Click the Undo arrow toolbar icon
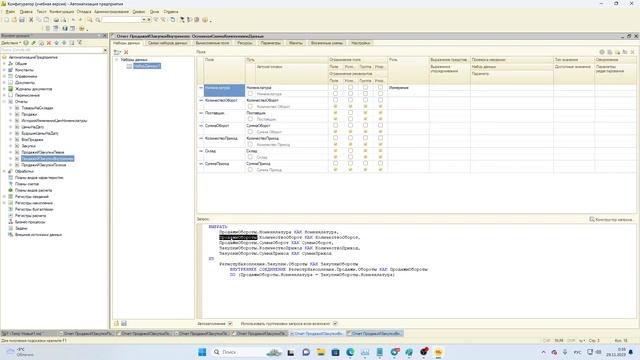The image size is (640, 360). [73, 20]
